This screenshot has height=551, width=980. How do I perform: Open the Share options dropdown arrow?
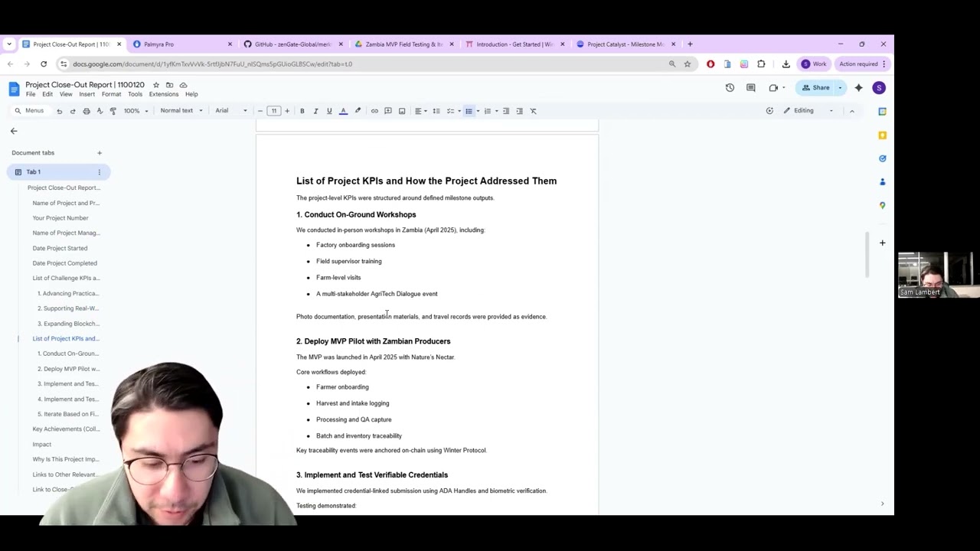(x=840, y=88)
